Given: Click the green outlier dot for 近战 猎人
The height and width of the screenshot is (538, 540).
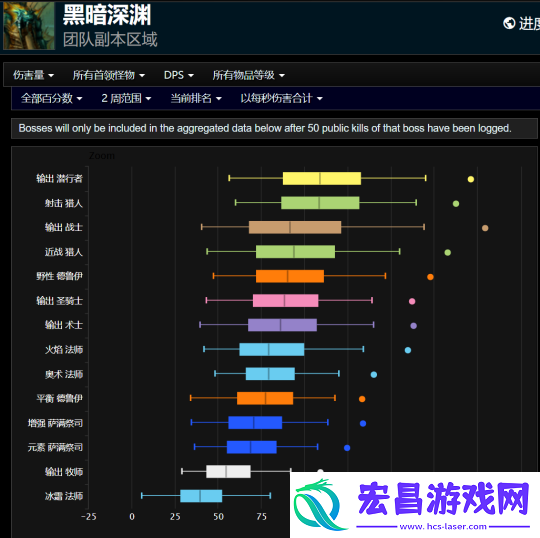Looking at the screenshot, I should (447, 252).
